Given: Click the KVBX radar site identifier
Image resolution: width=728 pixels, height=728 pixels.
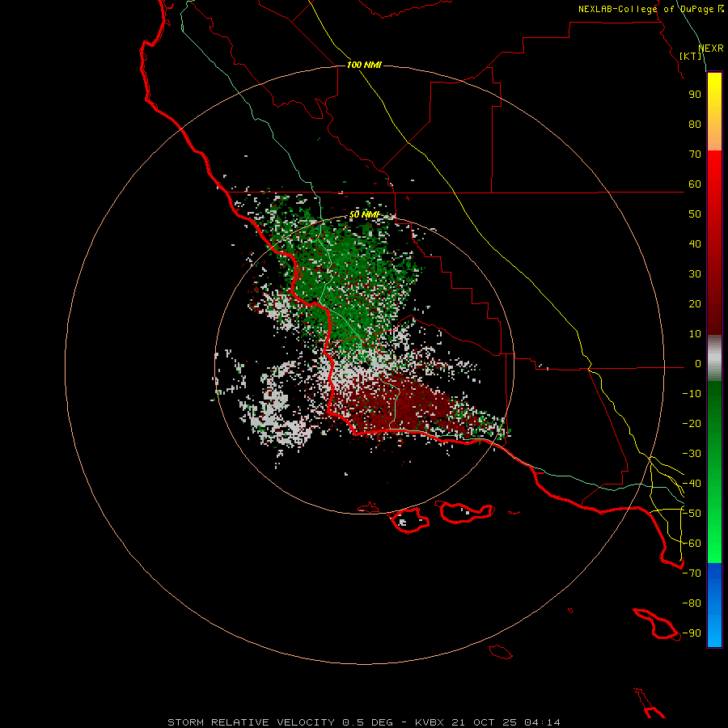Looking at the screenshot, I should (x=430, y=722).
